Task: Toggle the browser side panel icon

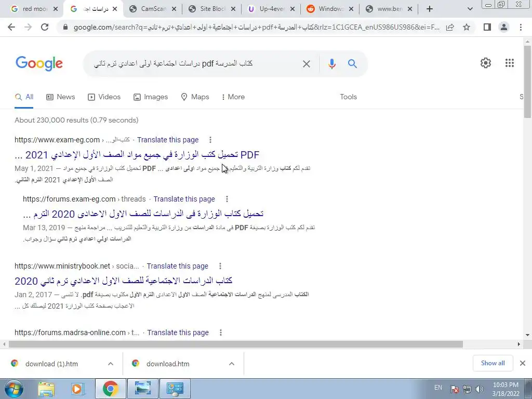Action: 487,27
